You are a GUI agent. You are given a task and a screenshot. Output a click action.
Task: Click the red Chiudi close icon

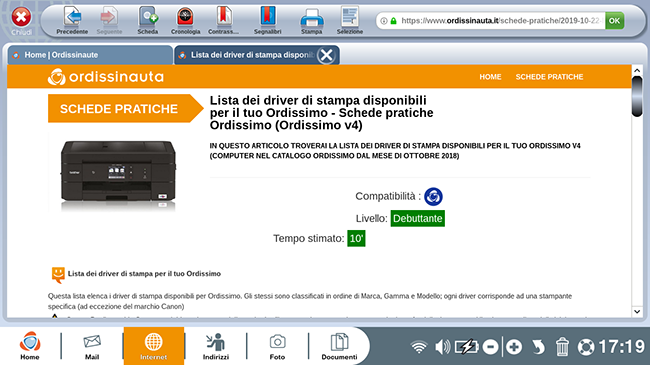21,17
